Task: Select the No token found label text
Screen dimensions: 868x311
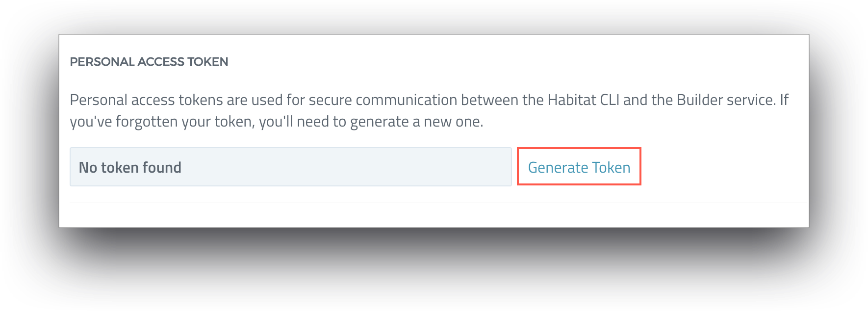Action: pos(130,167)
